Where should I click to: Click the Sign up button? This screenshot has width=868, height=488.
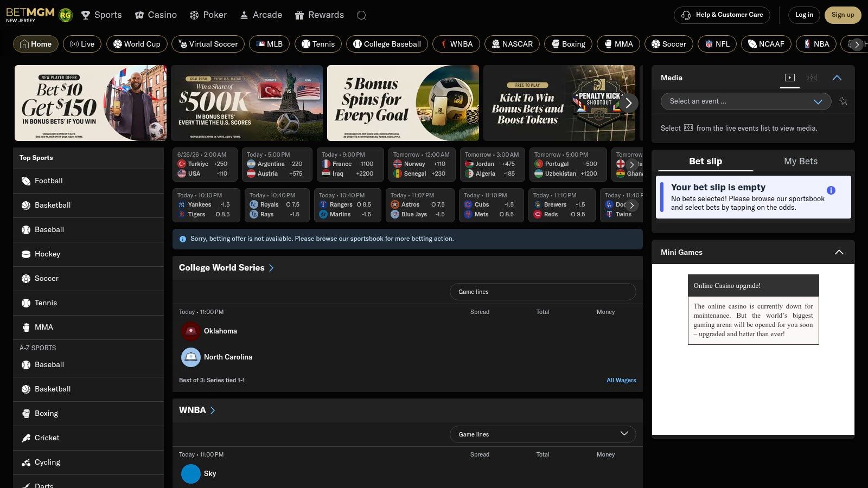[x=843, y=15]
